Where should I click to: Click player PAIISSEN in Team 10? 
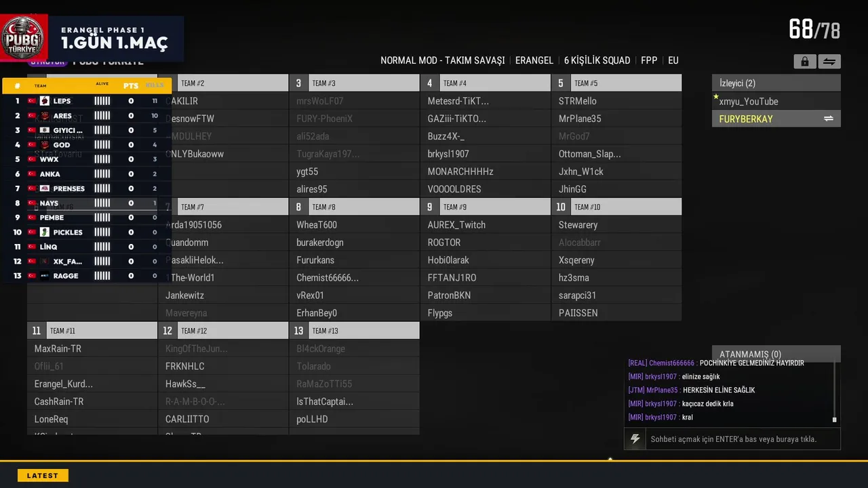coord(616,312)
